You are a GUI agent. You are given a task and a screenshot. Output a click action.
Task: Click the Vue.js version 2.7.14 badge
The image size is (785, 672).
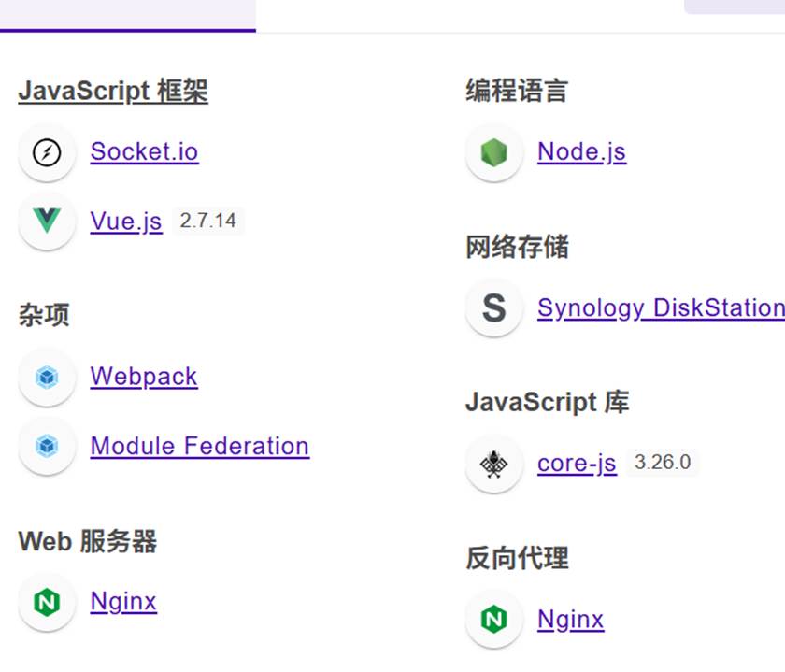(x=207, y=221)
